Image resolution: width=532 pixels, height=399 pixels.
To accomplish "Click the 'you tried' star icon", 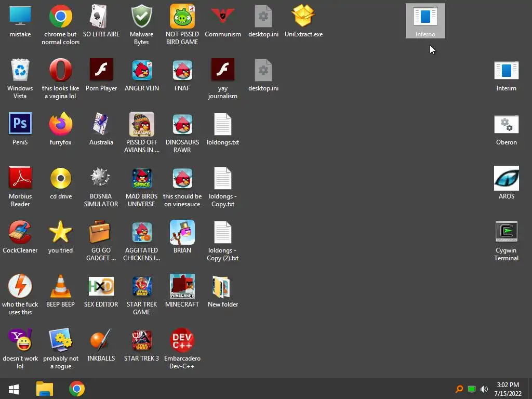I will [x=60, y=232].
